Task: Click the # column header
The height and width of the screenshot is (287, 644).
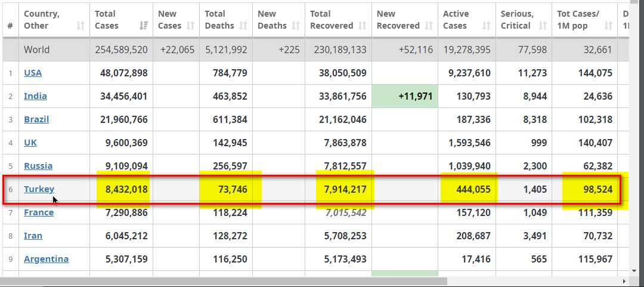Action: point(10,20)
